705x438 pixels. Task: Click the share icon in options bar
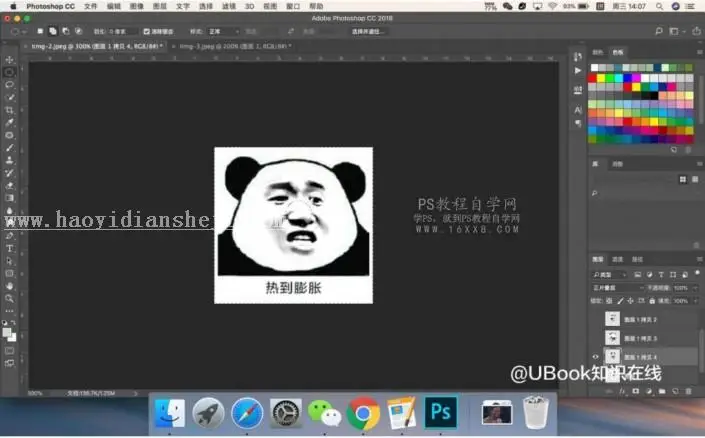click(696, 31)
